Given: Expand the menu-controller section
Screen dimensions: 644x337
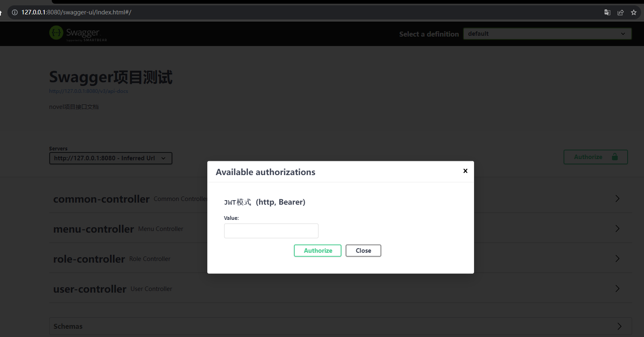Looking at the screenshot, I should coord(617,229).
